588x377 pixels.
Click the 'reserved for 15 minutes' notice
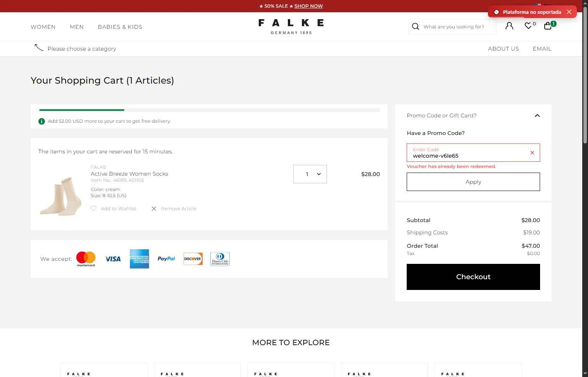tap(106, 151)
